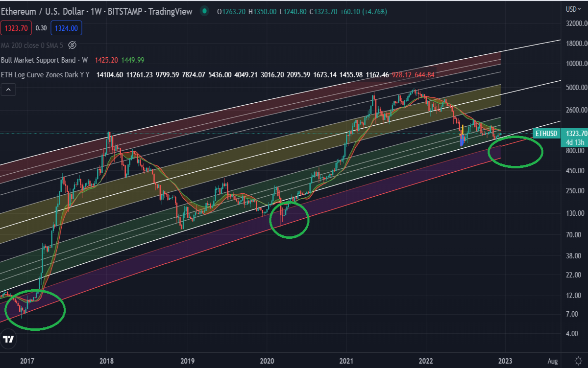Screen dimensions: 588x368
Task: Click the blue 1324.00 buy price button
Action: pyautogui.click(x=66, y=28)
